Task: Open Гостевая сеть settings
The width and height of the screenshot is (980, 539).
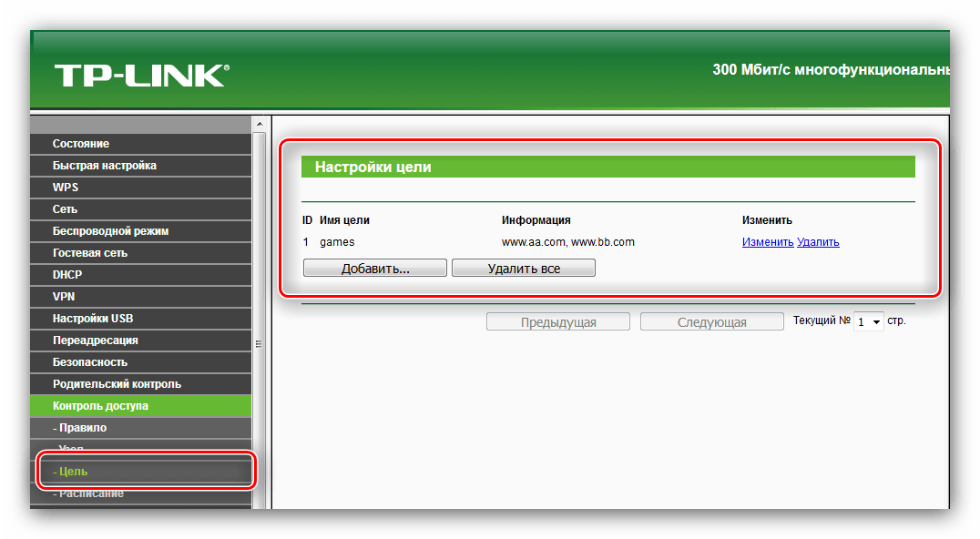Action: point(90,253)
